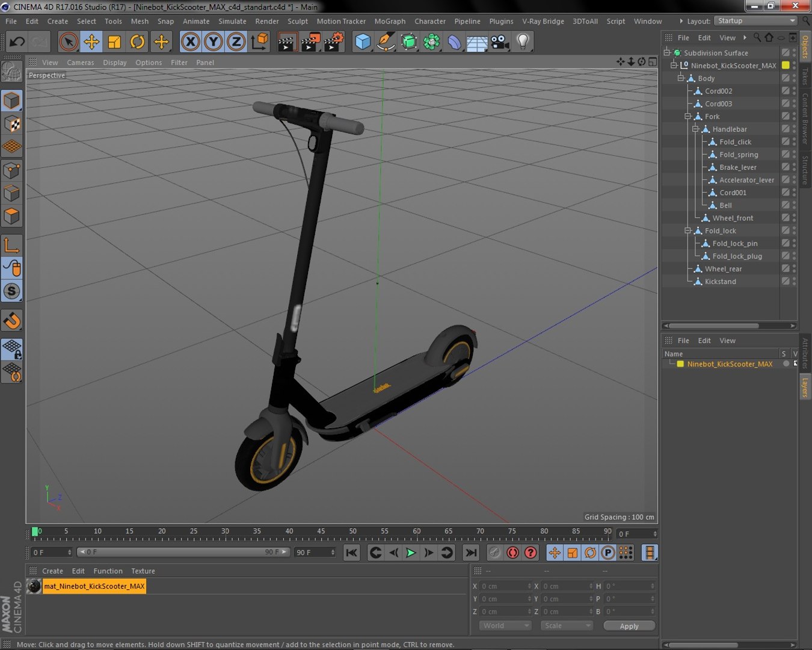This screenshot has height=650, width=812.
Task: Open the viewport Display menu
Action: coord(115,63)
